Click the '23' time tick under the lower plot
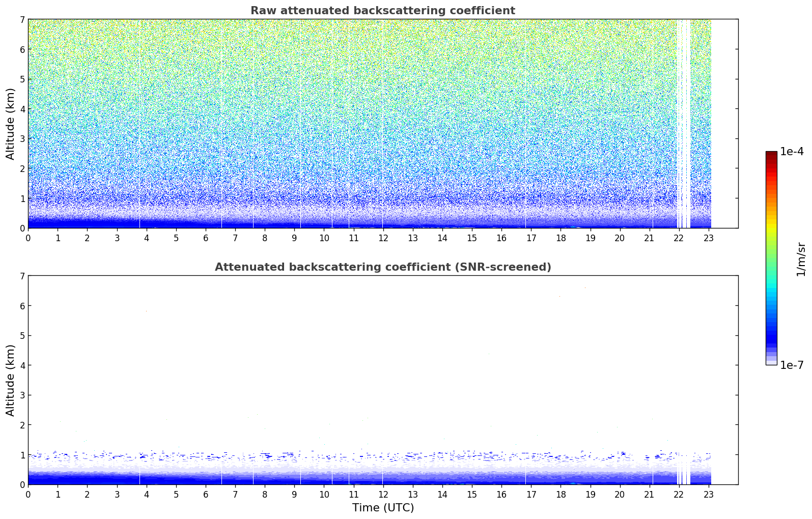This screenshot has width=812, height=519. click(x=709, y=494)
